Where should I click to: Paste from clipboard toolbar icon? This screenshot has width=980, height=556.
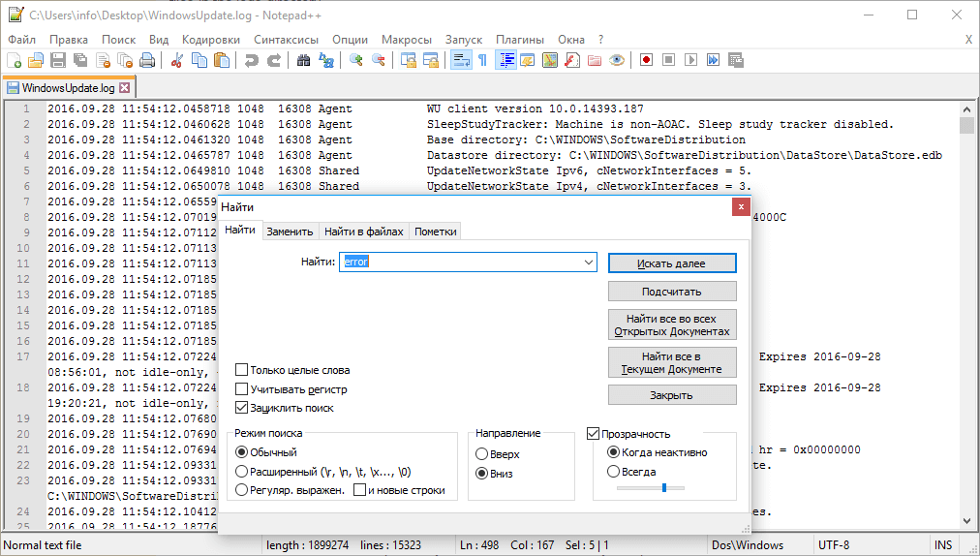click(222, 61)
